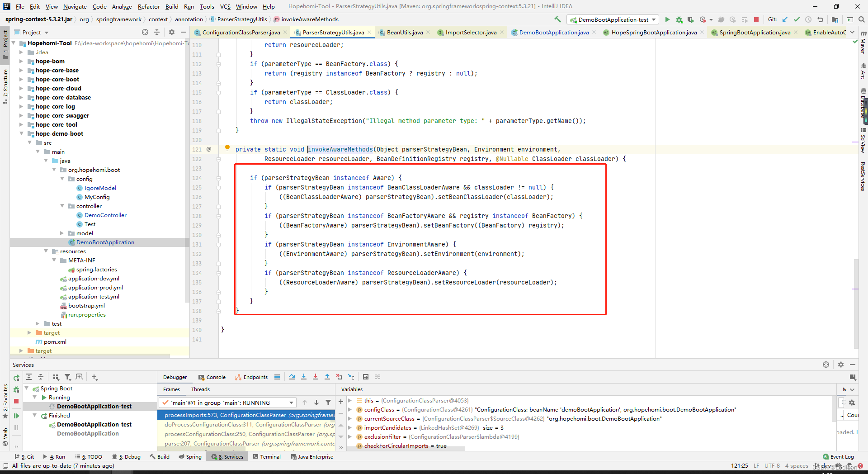The image size is (868, 474).
Task: Click the Build hammer icon in the toolbar
Action: [x=558, y=19]
